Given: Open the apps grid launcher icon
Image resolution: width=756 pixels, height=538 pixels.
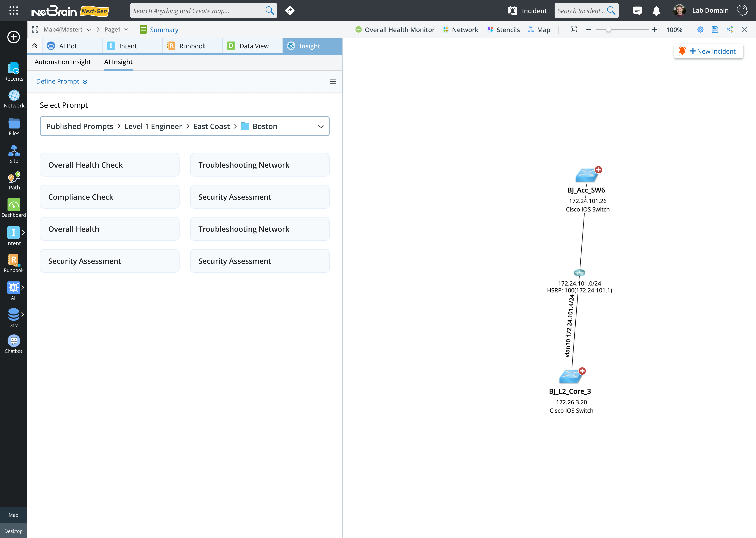Looking at the screenshot, I should 14,11.
